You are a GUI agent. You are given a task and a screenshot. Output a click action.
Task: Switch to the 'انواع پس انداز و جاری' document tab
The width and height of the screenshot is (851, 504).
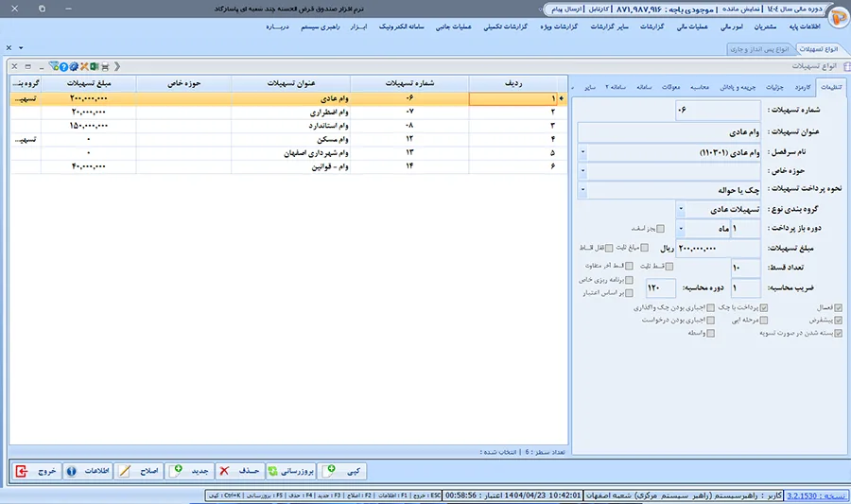[759, 49]
